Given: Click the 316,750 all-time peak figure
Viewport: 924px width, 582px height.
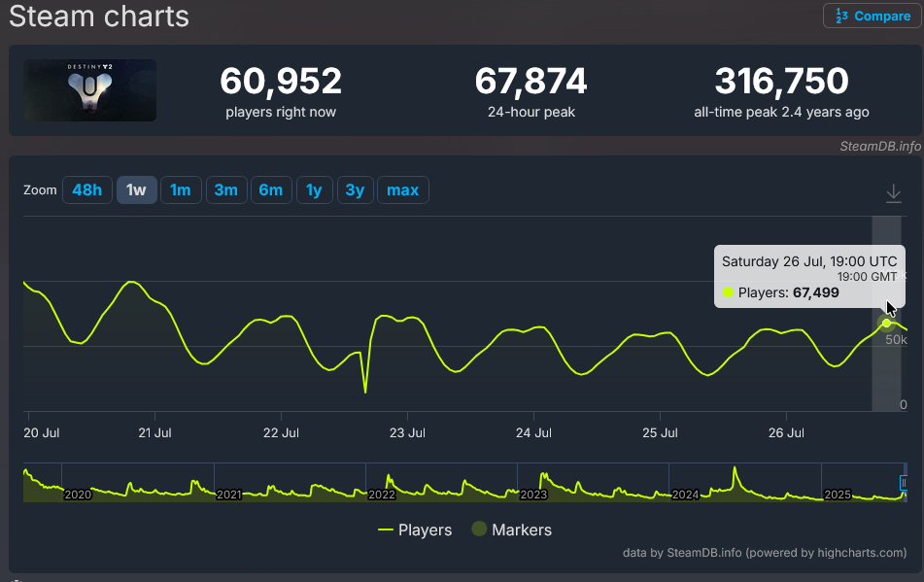Looking at the screenshot, I should click(781, 81).
